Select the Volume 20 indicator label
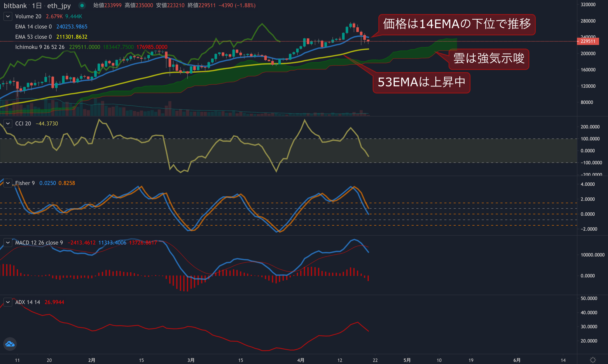 pos(28,16)
